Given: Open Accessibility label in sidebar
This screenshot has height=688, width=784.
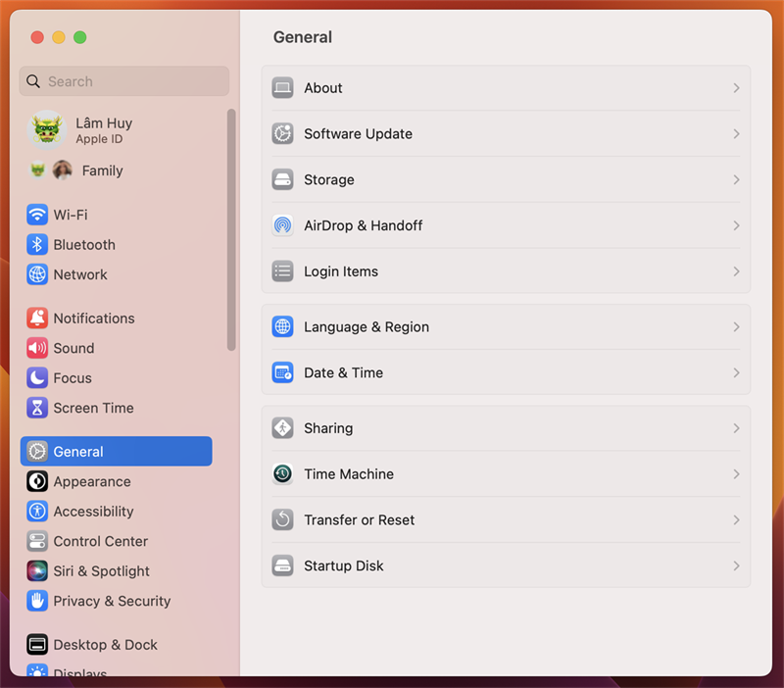Looking at the screenshot, I should 93,512.
